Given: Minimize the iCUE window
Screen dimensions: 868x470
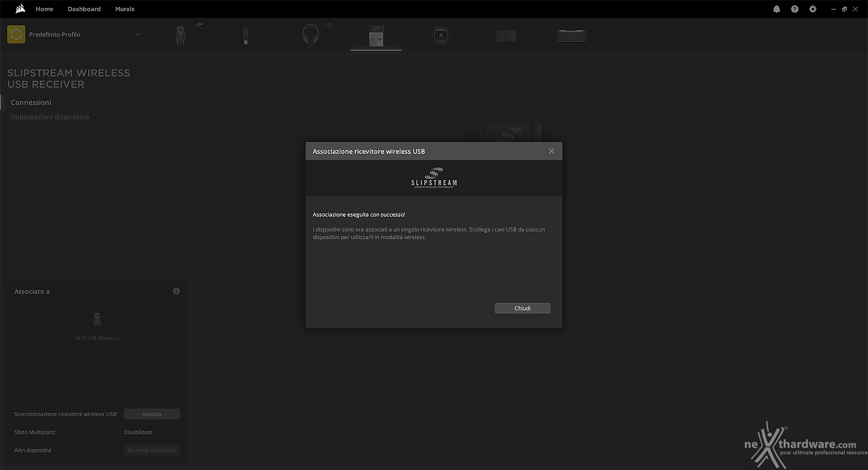Looking at the screenshot, I should click(833, 9).
